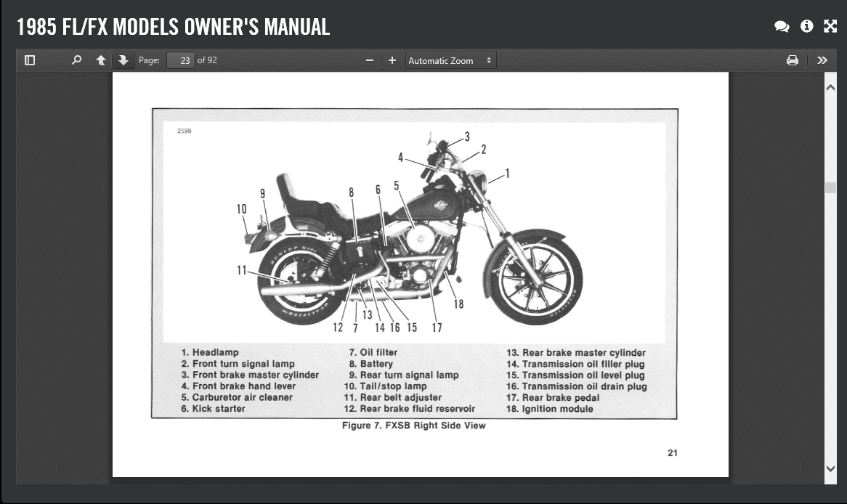
Task: Open comments via speech bubble icon
Action: (x=782, y=26)
